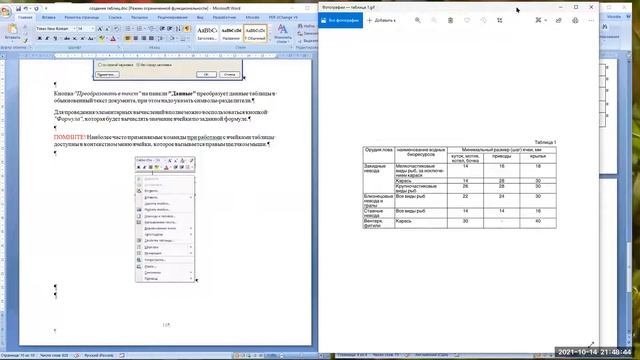Click the Paste button in Word ribbon
The height and width of the screenshot is (360, 640).
[x=12, y=32]
